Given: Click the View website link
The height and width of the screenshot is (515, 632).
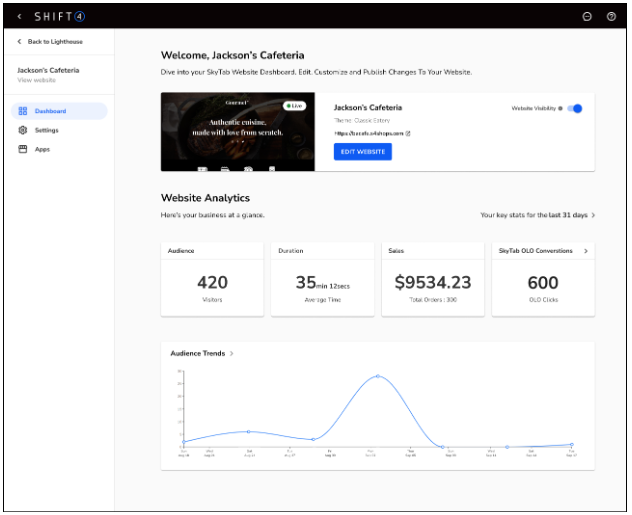Looking at the screenshot, I should click(x=35, y=80).
